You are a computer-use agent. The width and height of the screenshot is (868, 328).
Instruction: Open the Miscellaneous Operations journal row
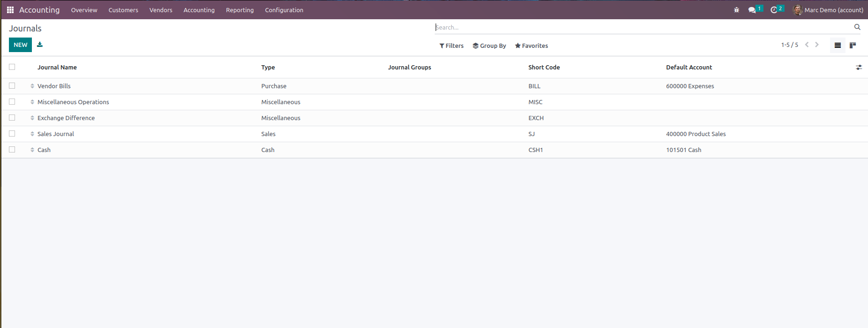434,102
